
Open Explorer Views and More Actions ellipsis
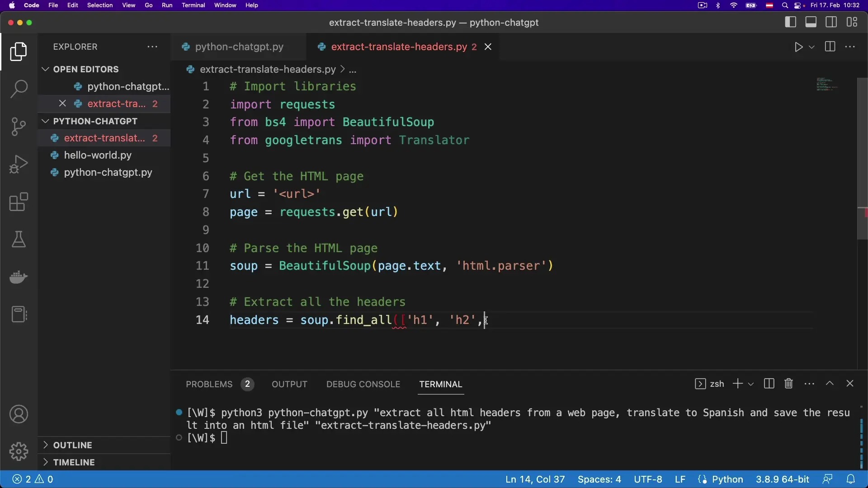tap(152, 47)
